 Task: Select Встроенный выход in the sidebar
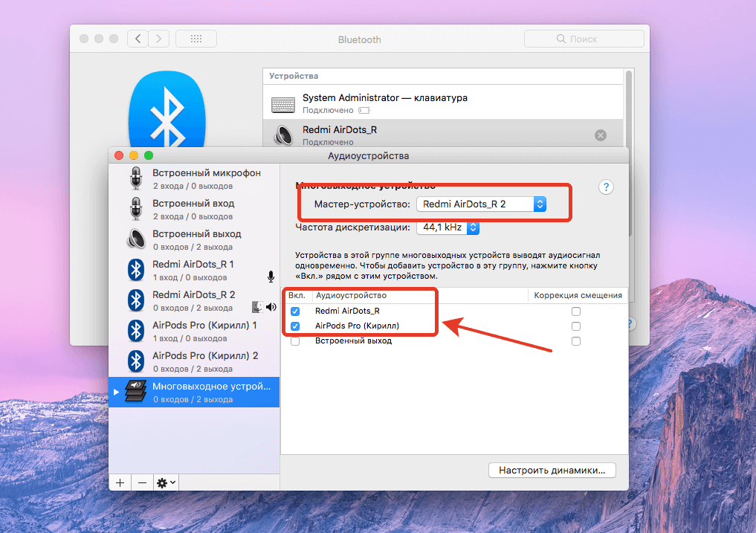click(x=196, y=239)
